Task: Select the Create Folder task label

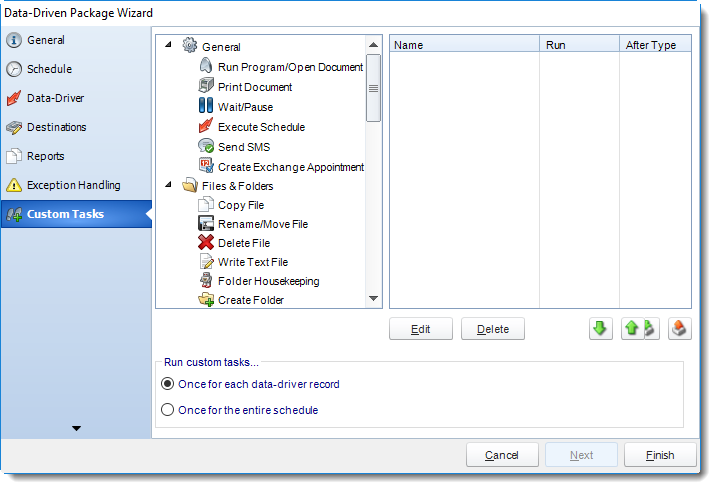Action: tap(251, 300)
